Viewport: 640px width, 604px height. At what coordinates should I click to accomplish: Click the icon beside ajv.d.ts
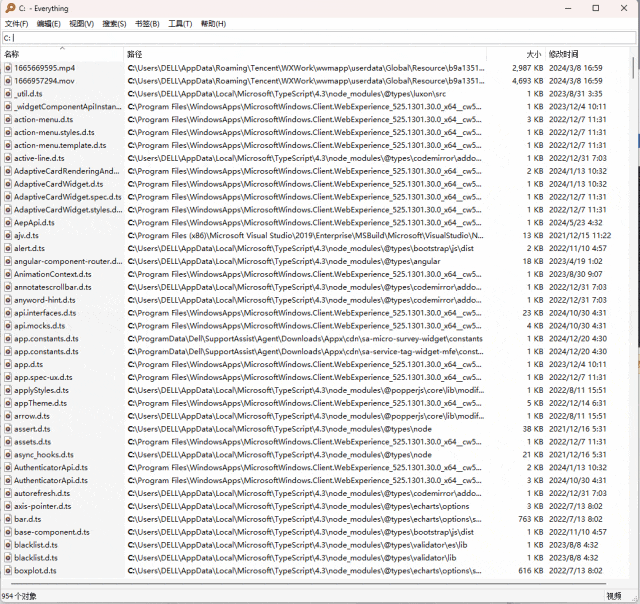(8, 235)
